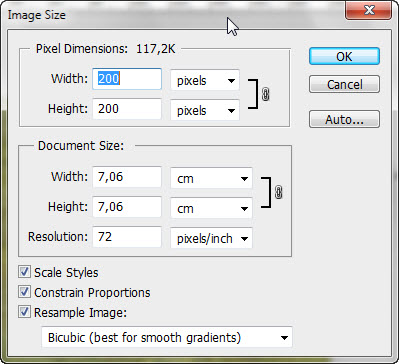Open the Bicubic resampling method dropdown
Image resolution: width=399 pixels, height=364 pixels.
pyautogui.click(x=167, y=337)
